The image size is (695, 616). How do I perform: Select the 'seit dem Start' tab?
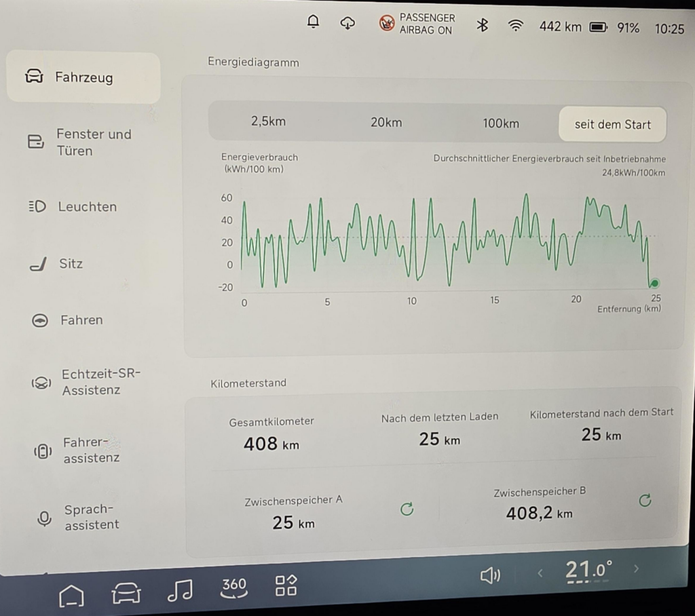pyautogui.click(x=612, y=124)
